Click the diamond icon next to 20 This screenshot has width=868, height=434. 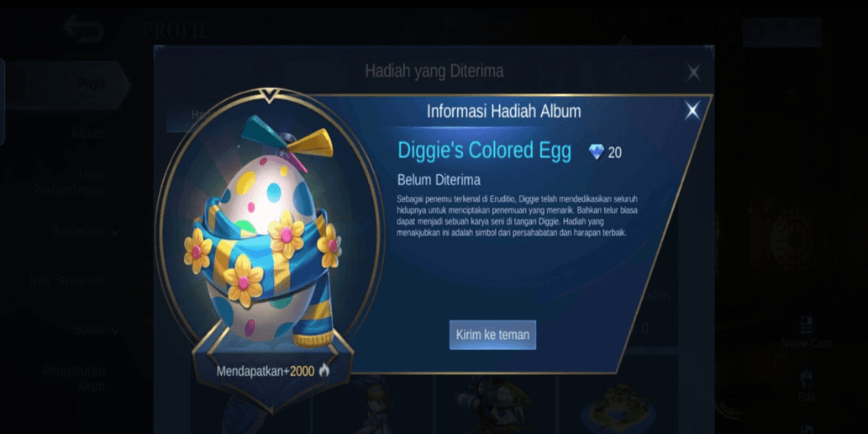(x=597, y=152)
